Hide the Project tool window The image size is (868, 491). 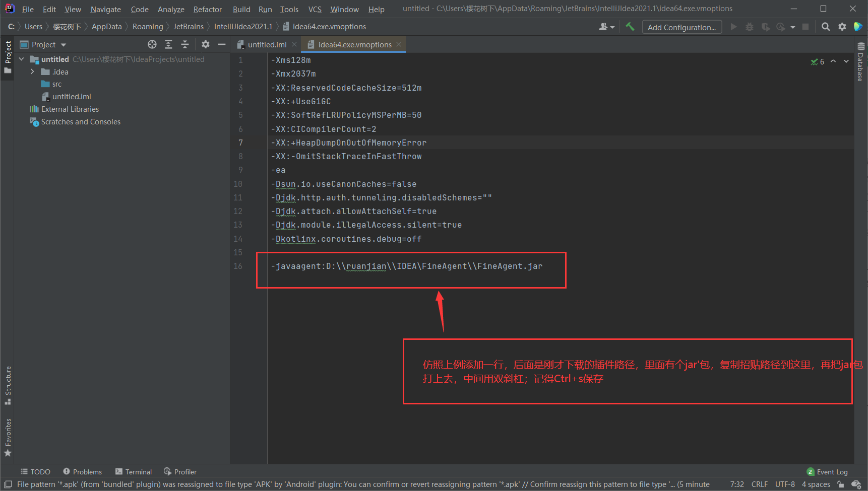coord(221,44)
